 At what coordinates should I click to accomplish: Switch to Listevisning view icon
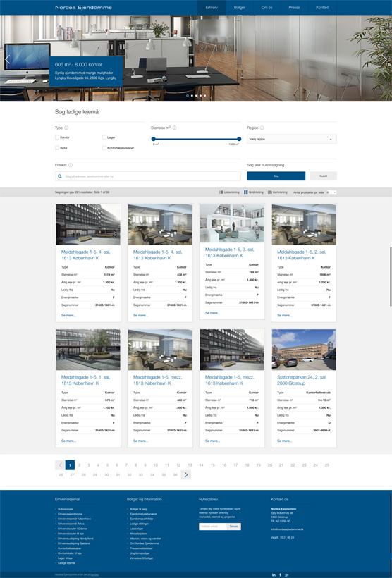(221, 192)
